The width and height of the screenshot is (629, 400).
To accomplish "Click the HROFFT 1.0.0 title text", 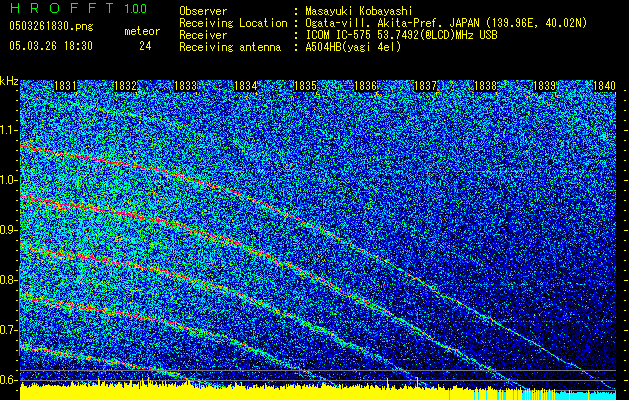I will click(78, 8).
